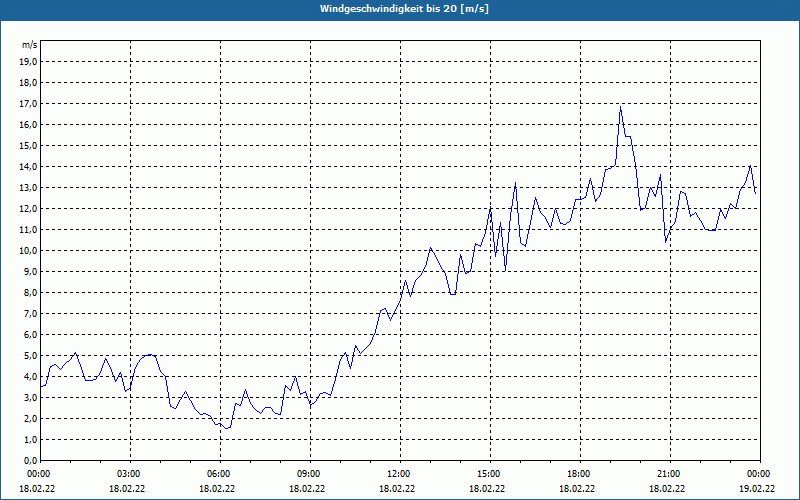Screen dimensions: 800x500
Task: Click the x-axis time label '21:00'
Action: click(x=670, y=474)
